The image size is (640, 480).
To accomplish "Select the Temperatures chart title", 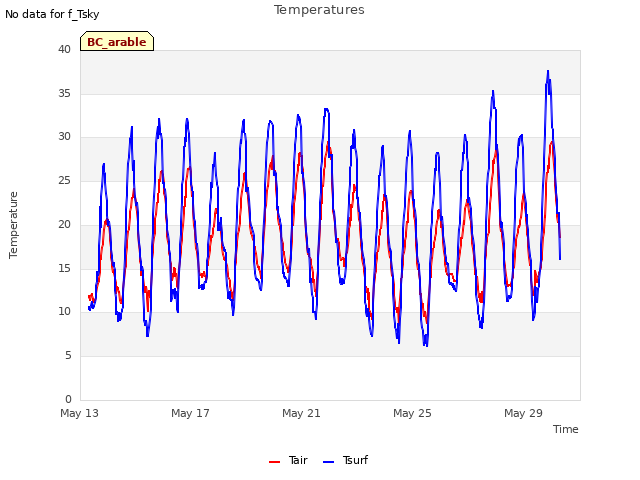I will [x=319, y=10].
